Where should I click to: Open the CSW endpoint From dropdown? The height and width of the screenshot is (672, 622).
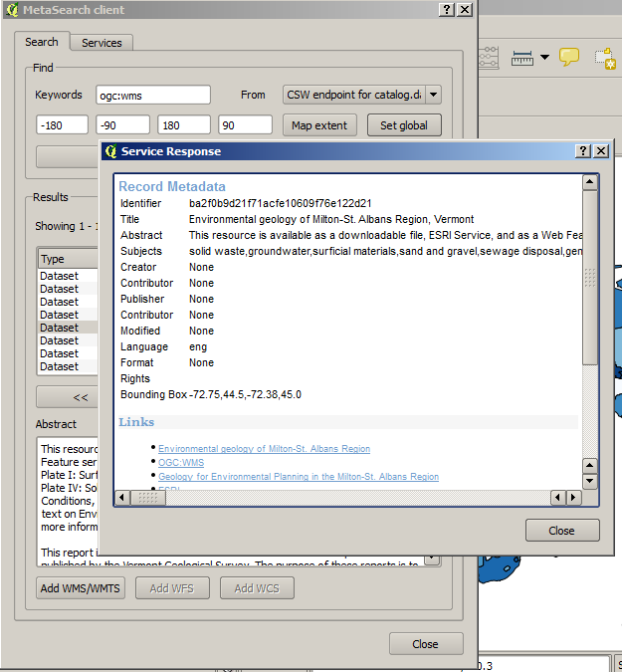coord(433,95)
